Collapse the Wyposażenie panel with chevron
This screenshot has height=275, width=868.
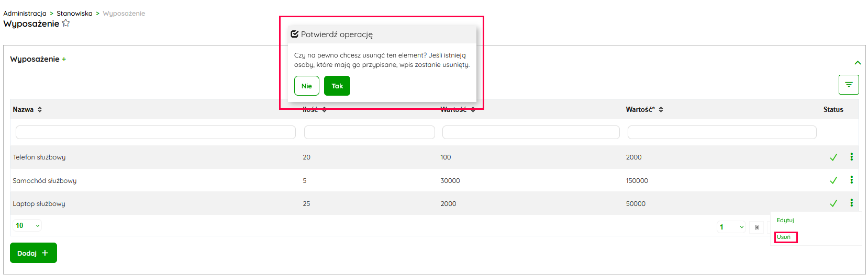point(858,63)
